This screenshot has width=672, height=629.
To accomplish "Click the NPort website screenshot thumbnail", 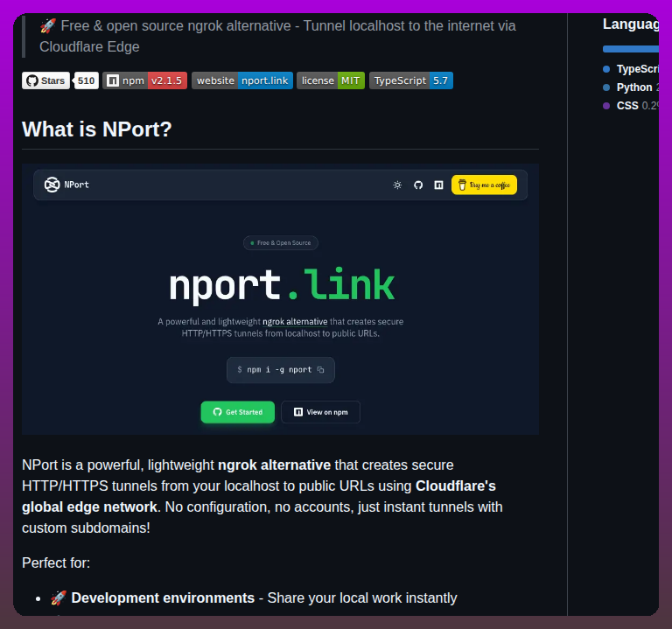I will 280,299.
